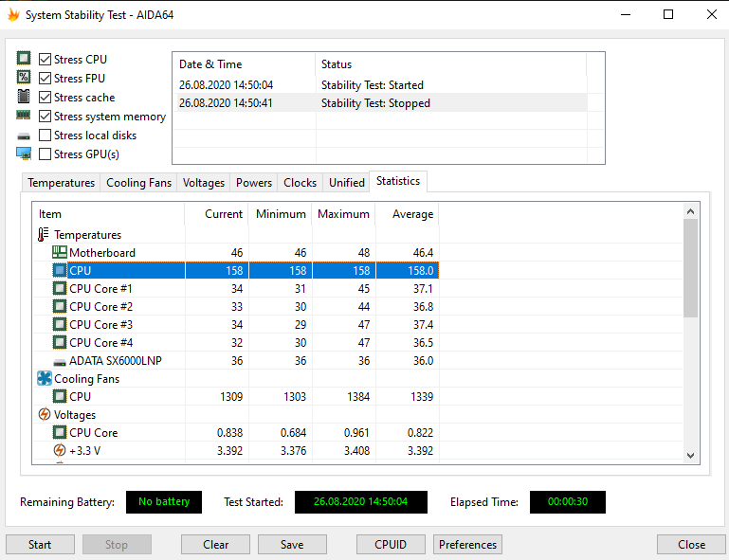This screenshot has height=560, width=729.
Task: Minimize the System Stability Test window
Action: coord(626,15)
